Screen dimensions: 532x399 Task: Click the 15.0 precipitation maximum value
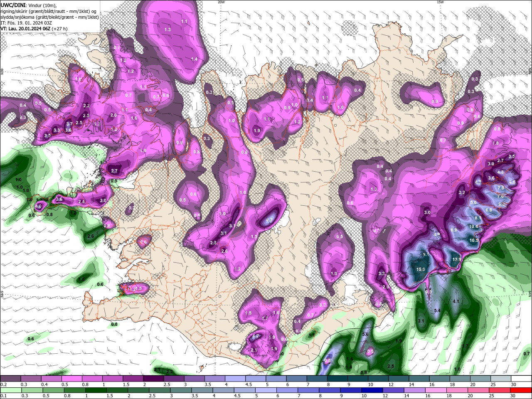click(421, 269)
